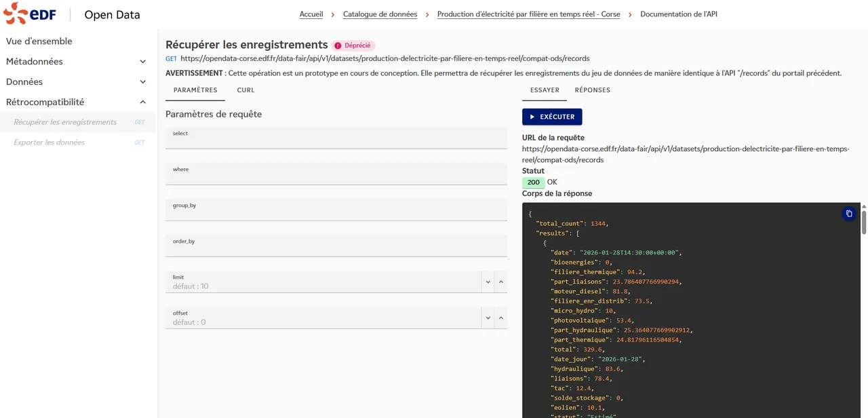Click the URL de la requête value
The width and height of the screenshot is (868, 418).
pos(686,154)
